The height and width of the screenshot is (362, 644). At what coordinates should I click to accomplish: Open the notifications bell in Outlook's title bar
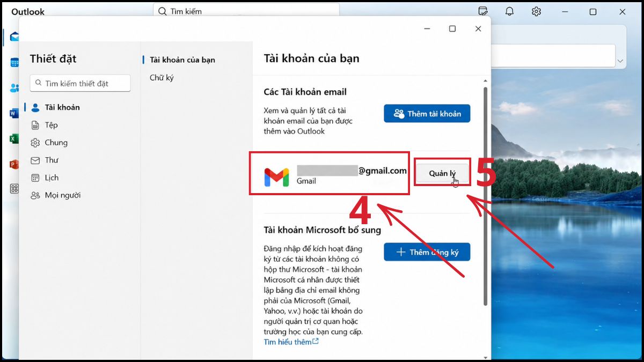click(509, 11)
